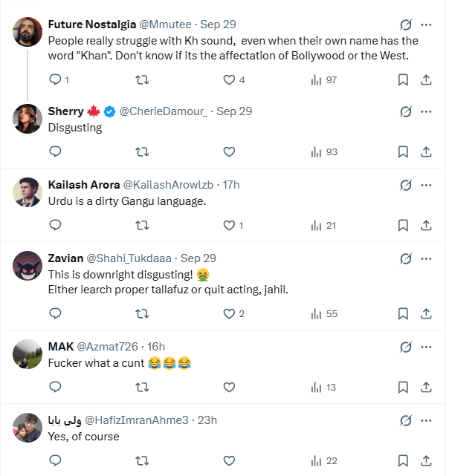Open Zavian's Gengar profile picture
This screenshot has width=449, height=476.
pos(28,266)
